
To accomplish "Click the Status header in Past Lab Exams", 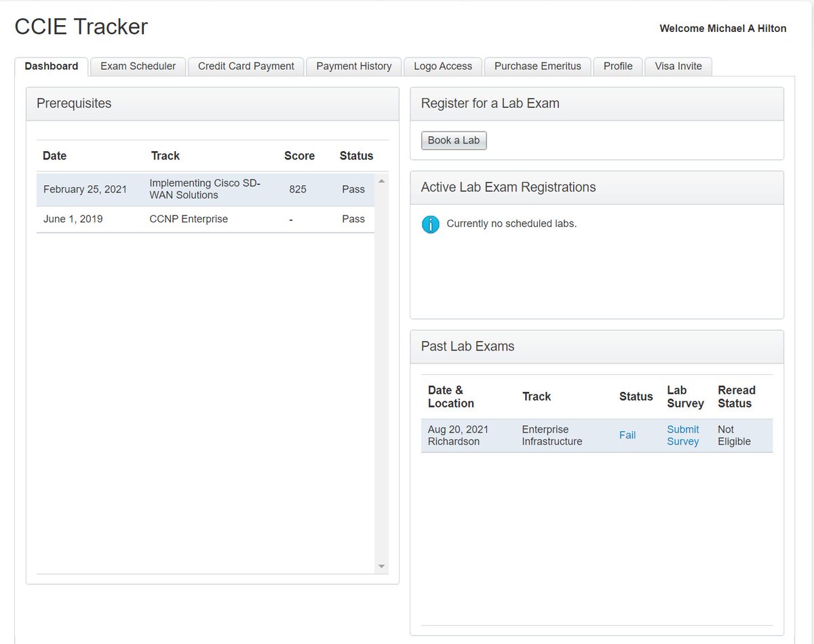I will pos(636,397).
